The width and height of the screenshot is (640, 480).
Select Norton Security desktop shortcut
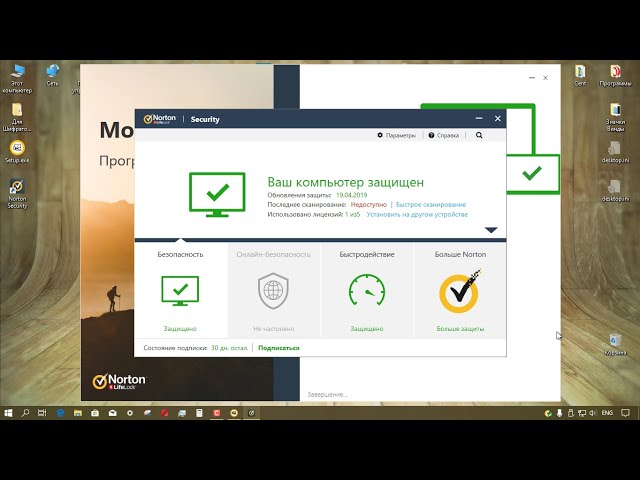click(17, 194)
